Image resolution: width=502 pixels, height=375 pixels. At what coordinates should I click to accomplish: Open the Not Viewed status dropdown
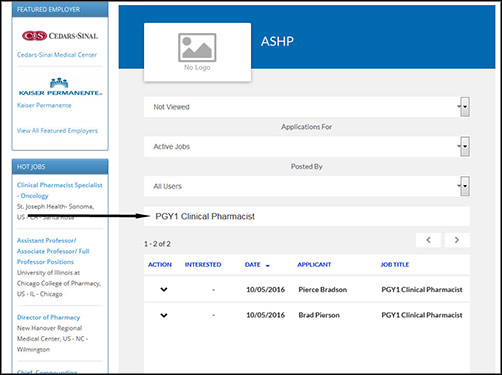coord(307,107)
